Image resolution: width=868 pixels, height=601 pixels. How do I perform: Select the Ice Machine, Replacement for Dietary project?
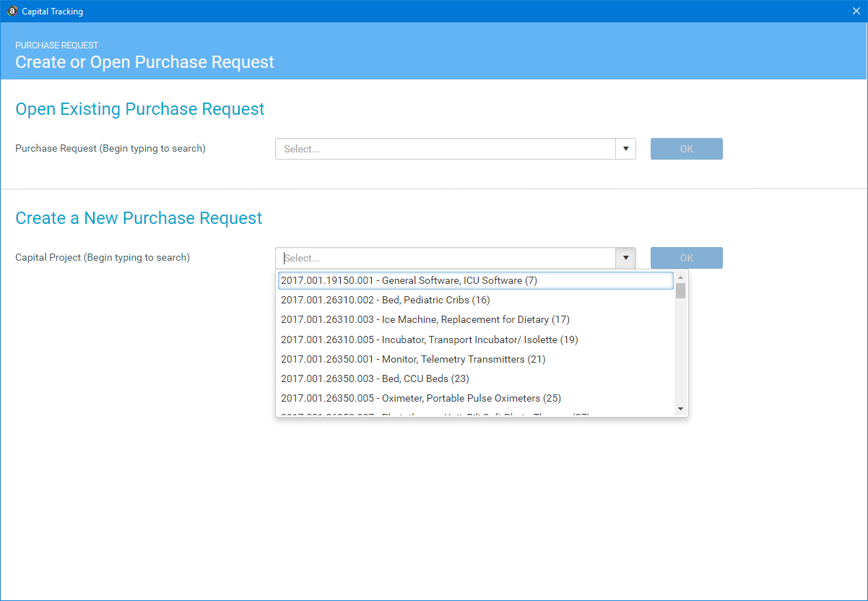pyautogui.click(x=425, y=319)
